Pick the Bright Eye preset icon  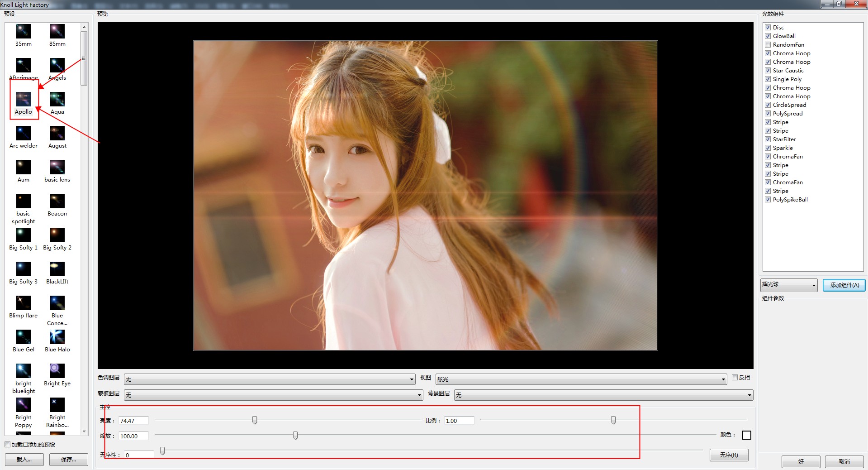[57, 371]
